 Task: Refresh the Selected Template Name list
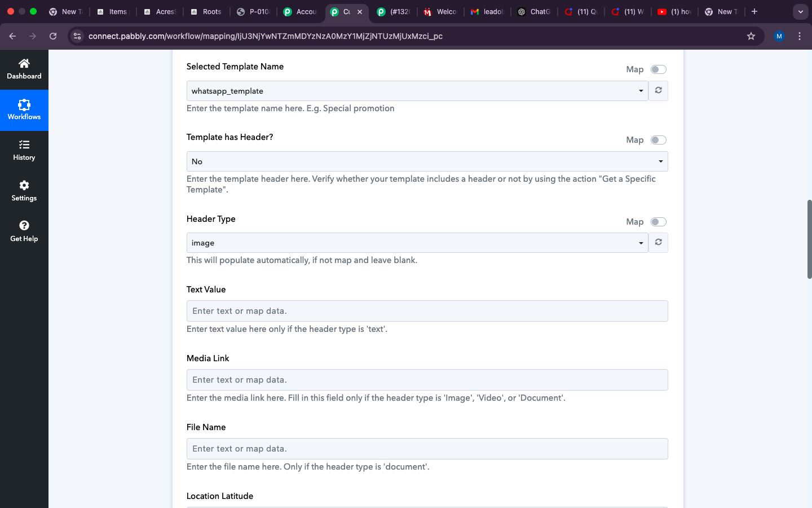[x=658, y=91]
